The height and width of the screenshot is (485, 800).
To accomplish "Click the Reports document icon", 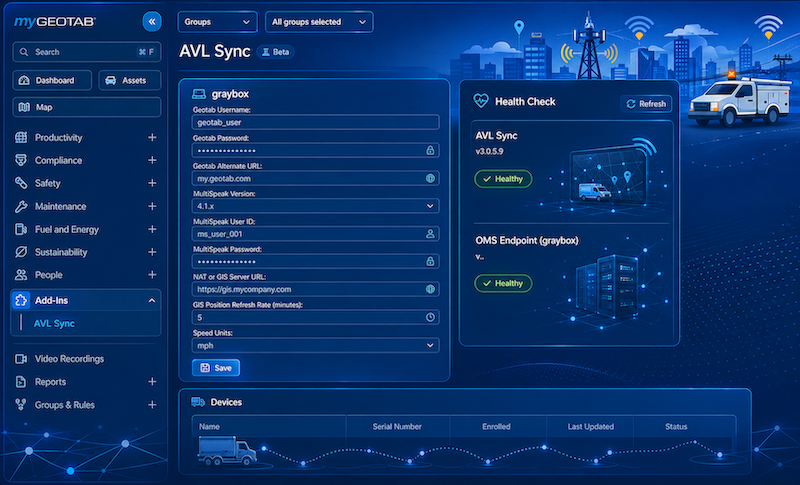I will [21, 381].
